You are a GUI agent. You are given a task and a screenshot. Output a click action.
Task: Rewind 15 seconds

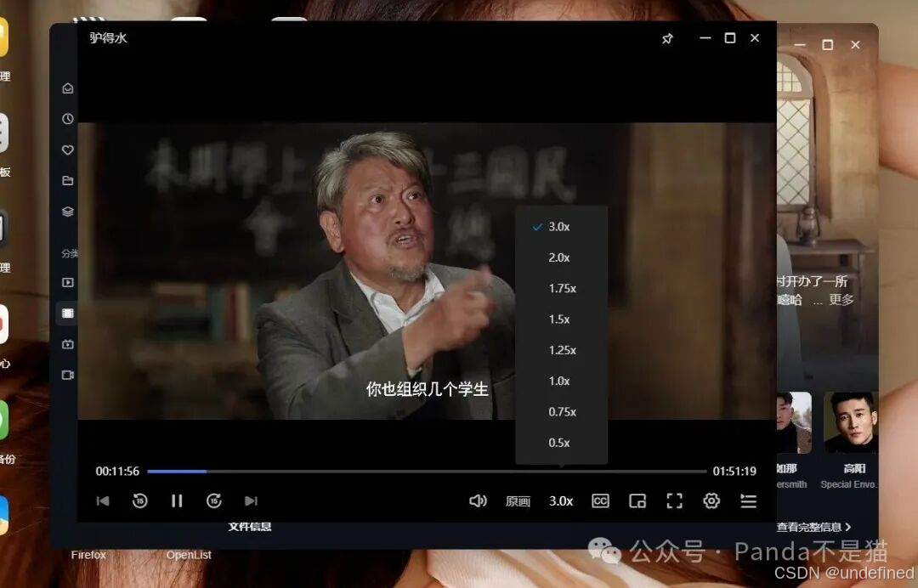pos(140,500)
